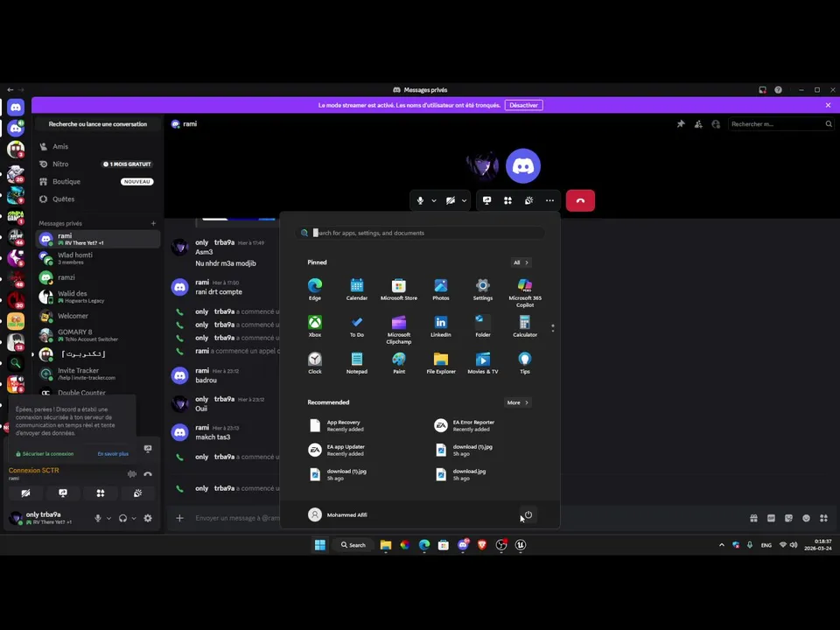The height and width of the screenshot is (630, 840).
Task: Open LinkedIn from Start menu
Action: point(441,325)
